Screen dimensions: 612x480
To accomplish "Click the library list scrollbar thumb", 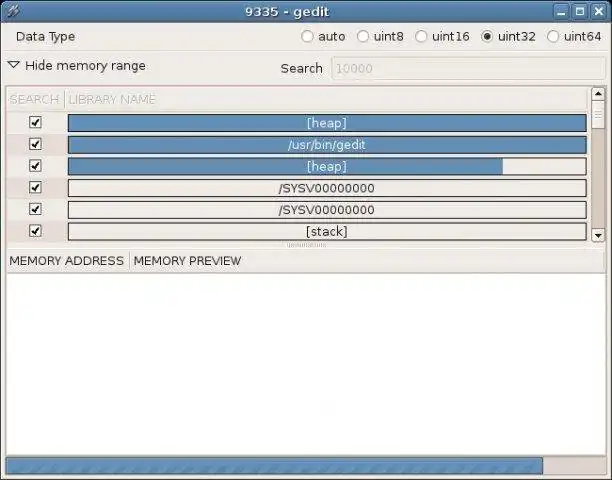I will 598,114.
